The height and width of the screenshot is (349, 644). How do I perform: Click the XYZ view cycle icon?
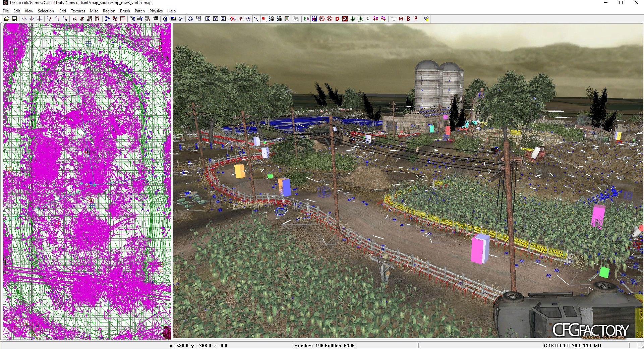point(181,19)
